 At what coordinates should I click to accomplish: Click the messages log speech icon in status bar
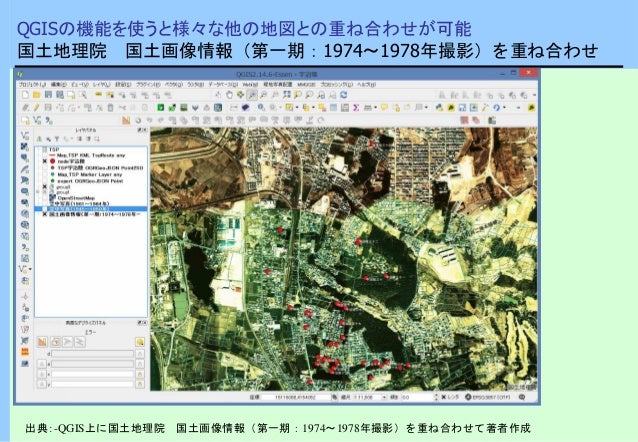[x=522, y=397]
